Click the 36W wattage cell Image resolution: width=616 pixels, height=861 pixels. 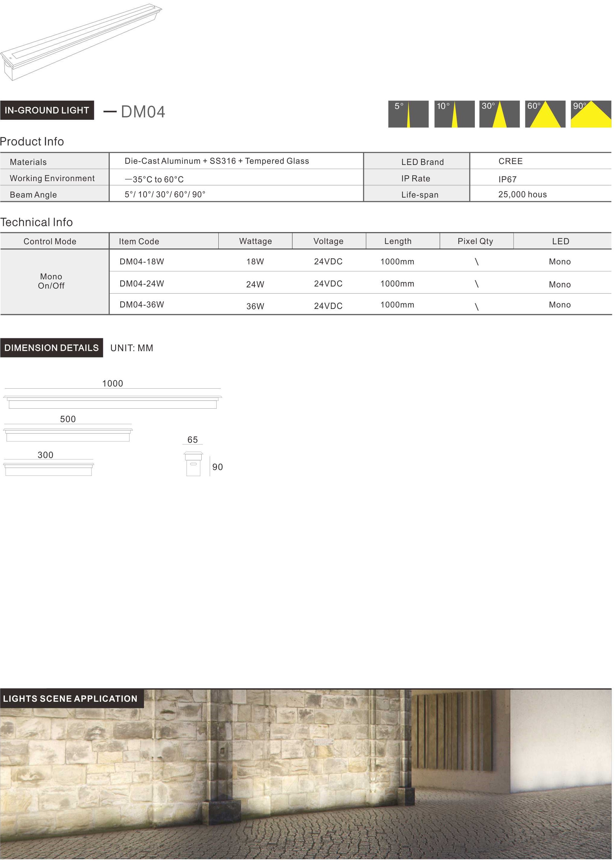coord(255,306)
